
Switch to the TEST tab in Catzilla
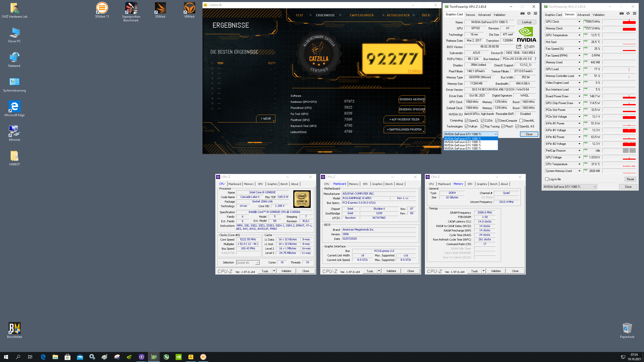click(x=299, y=15)
